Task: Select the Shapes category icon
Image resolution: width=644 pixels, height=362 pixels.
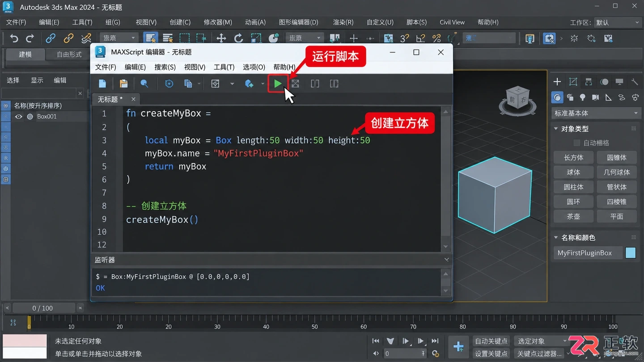Action: (x=570, y=97)
